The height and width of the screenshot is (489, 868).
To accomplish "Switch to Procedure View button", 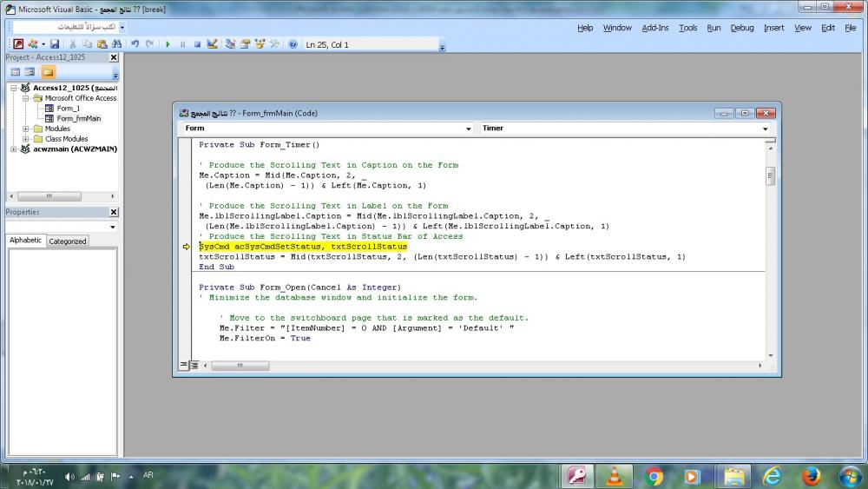I will pos(183,365).
